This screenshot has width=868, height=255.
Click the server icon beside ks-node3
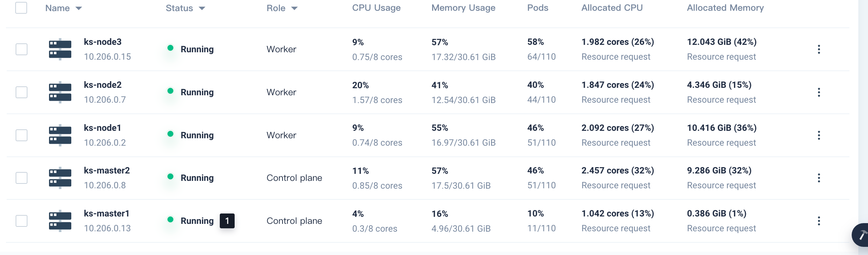coord(60,49)
